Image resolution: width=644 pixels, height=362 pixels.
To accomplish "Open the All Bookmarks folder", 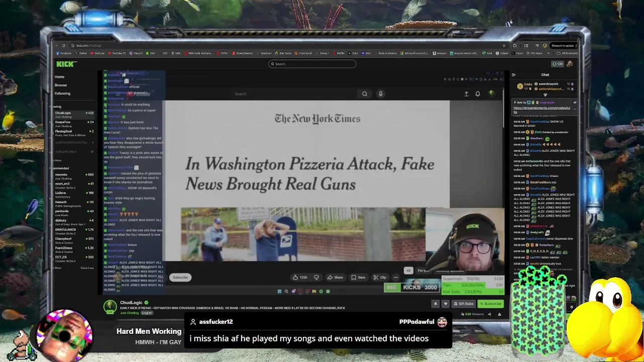I will [x=568, y=53].
